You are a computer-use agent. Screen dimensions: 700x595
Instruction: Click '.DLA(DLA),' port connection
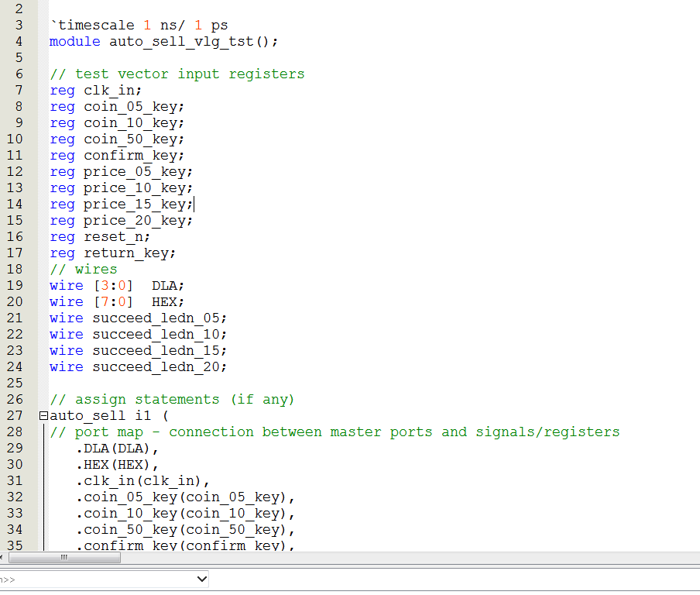[117, 449]
